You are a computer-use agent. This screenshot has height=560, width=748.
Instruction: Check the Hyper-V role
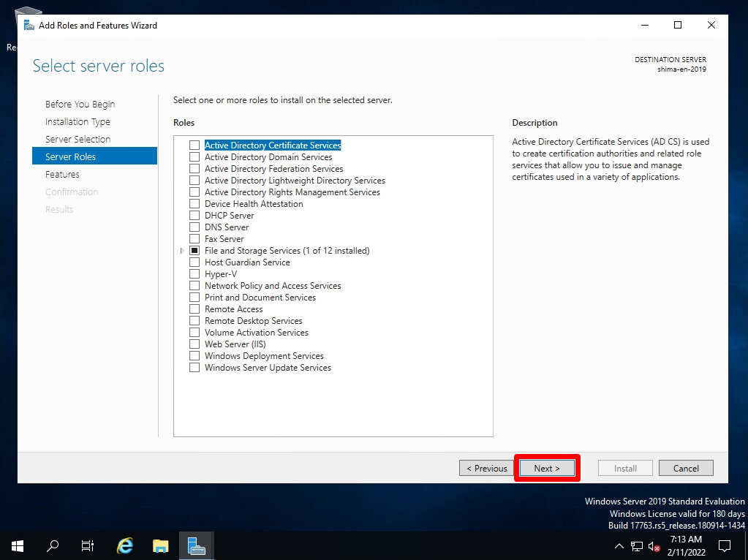194,274
